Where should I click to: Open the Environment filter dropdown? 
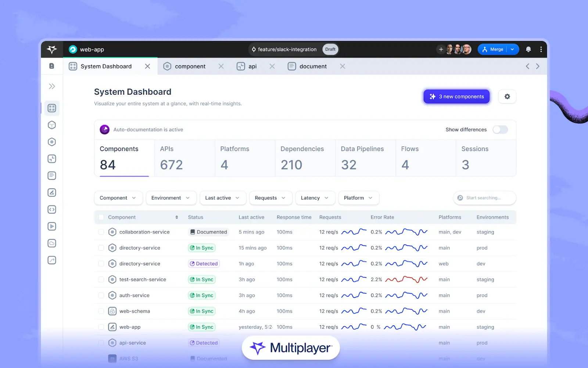coord(171,198)
